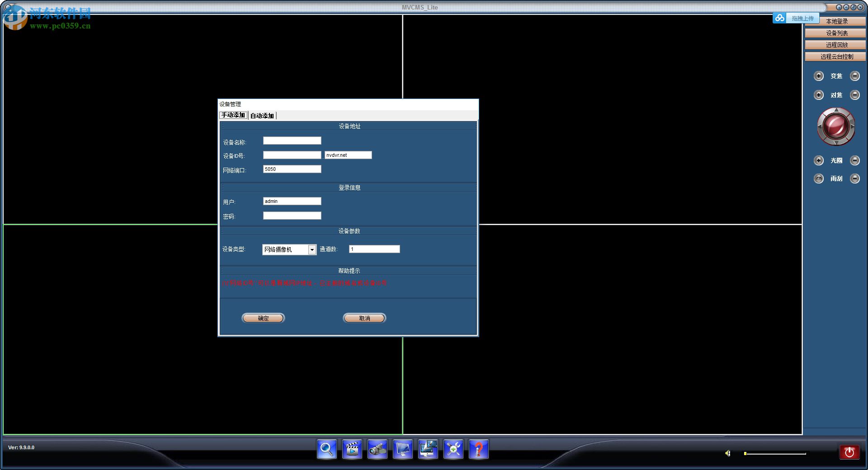Click the 设备ID号 input field
Viewport: 868px width, 470px height.
(x=292, y=155)
